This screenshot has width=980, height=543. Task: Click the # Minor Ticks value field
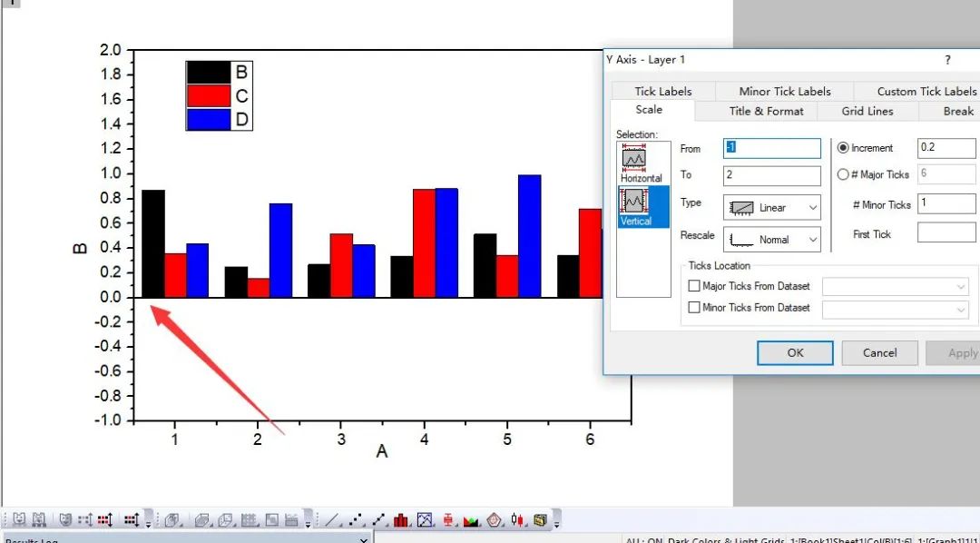946,203
